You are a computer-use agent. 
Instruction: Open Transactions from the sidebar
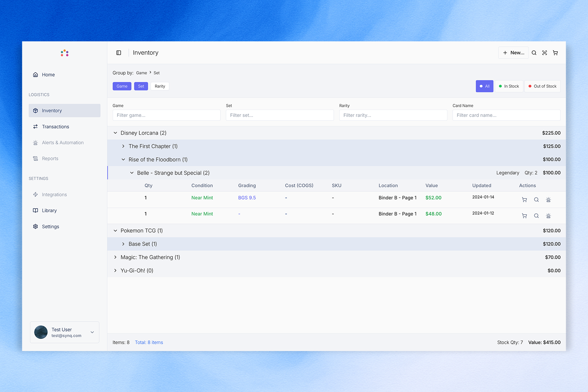click(55, 127)
